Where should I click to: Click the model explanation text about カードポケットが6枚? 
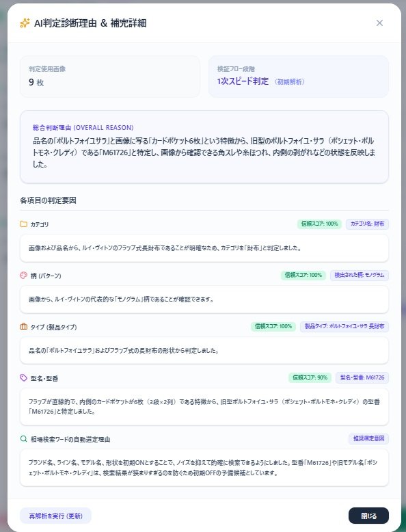204,407
